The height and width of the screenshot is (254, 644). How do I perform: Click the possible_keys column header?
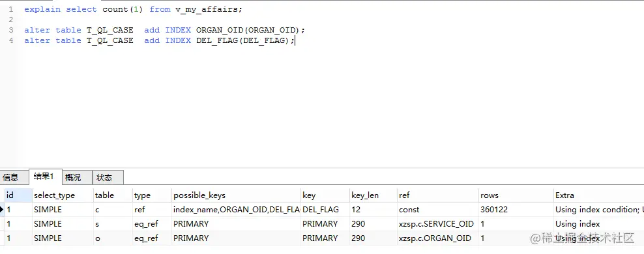(236, 195)
